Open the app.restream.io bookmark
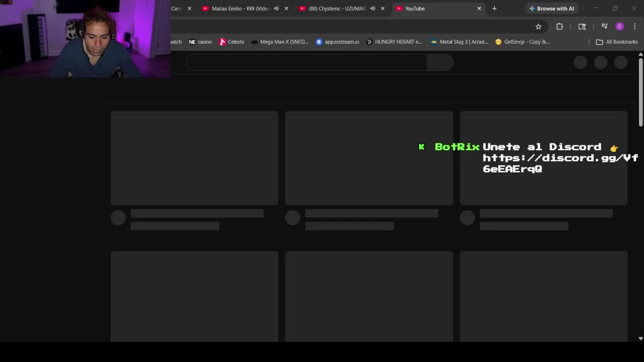 click(x=338, y=42)
